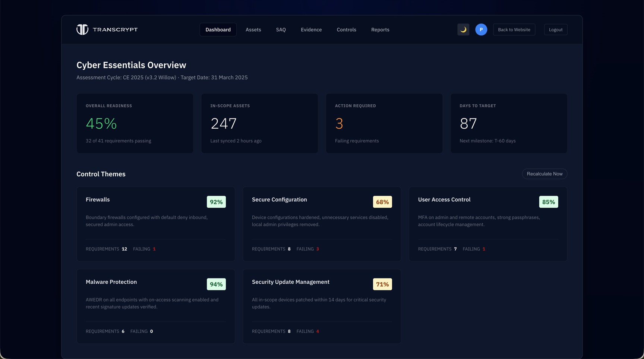The image size is (644, 359).
Task: Open the Assets section
Action: click(x=253, y=29)
